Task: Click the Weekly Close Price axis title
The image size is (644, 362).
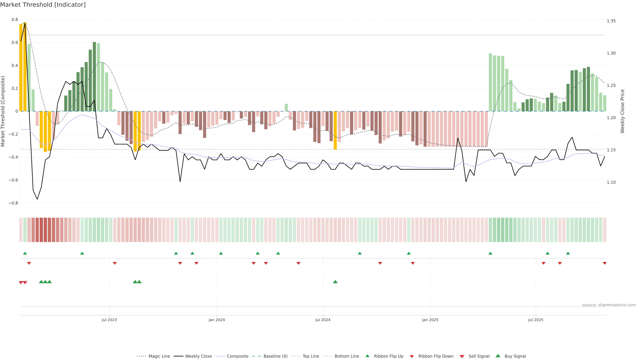Action: pyautogui.click(x=622, y=111)
